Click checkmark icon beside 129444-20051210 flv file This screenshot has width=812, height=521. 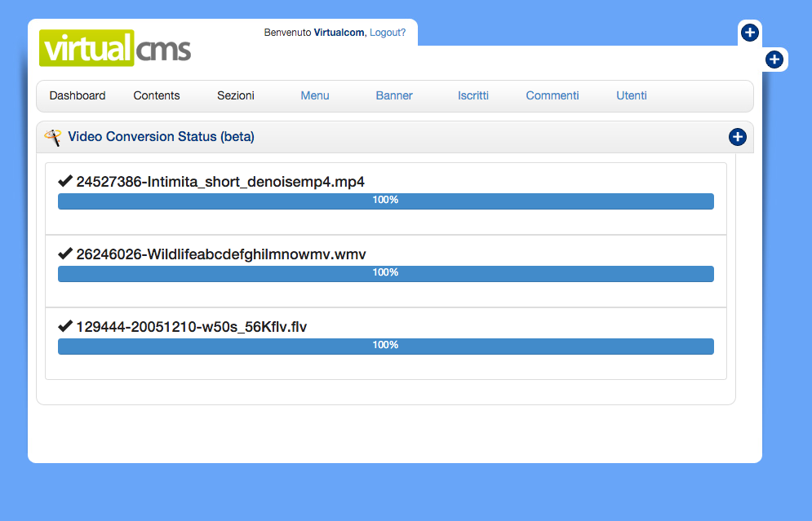(x=65, y=326)
